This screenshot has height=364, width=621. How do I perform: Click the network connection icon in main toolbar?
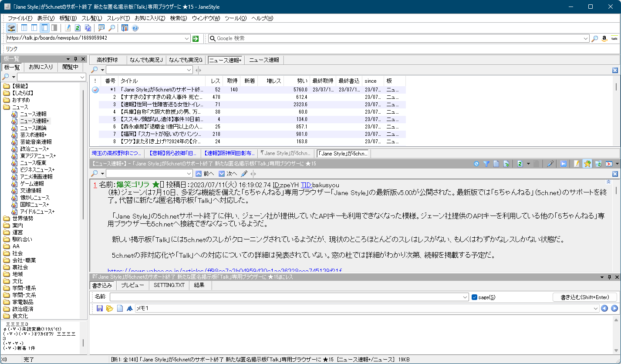[x=11, y=28]
